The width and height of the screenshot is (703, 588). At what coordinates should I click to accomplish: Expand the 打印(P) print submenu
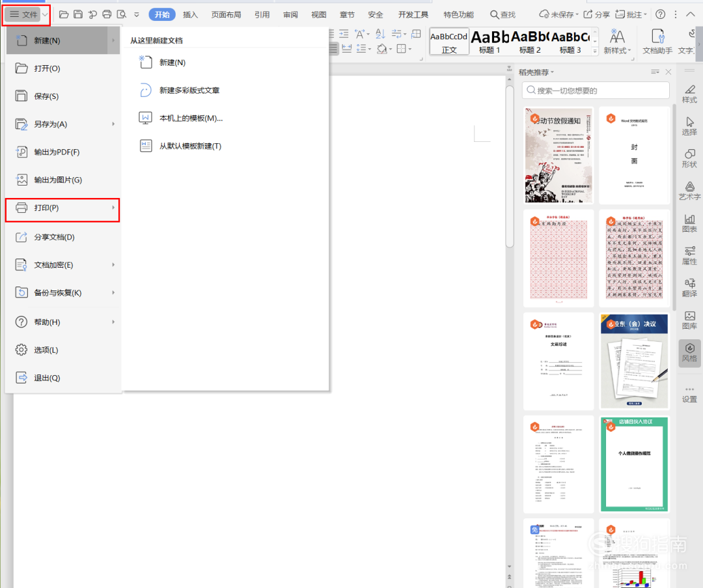(x=62, y=208)
